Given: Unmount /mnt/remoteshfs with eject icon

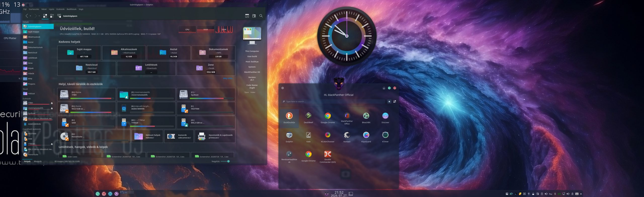Looking at the screenshot, I should pos(52,108).
